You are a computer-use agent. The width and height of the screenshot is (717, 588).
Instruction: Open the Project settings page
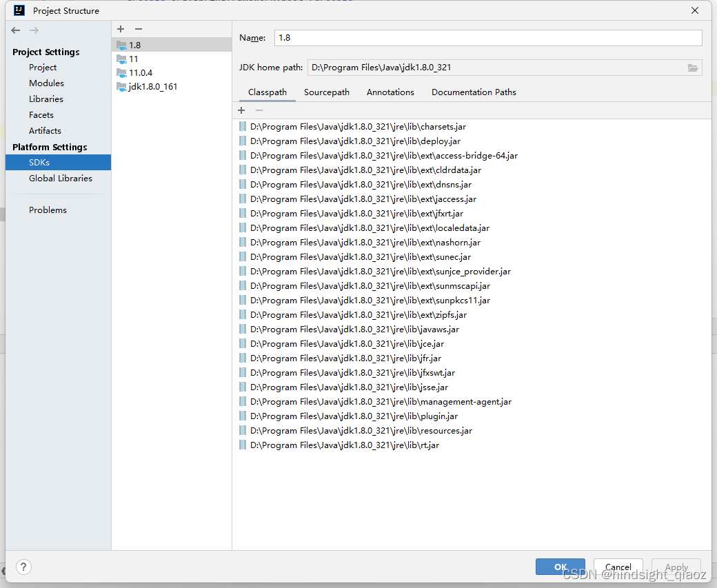point(43,68)
